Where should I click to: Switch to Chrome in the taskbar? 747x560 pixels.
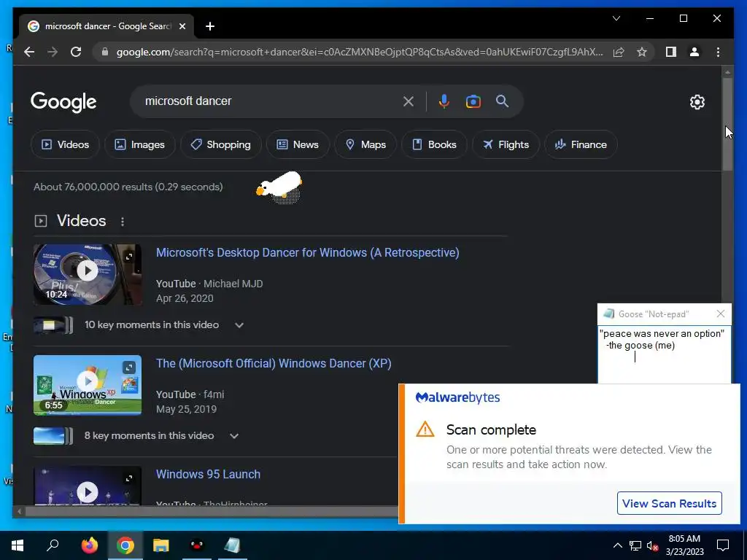click(x=125, y=545)
